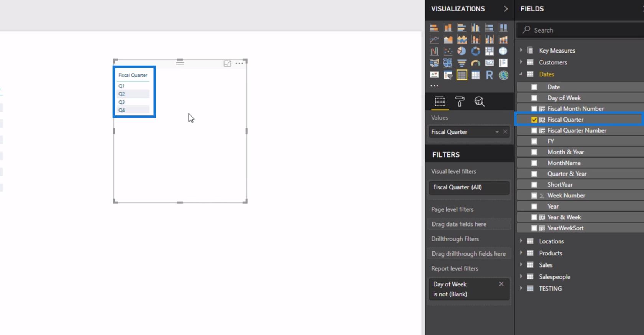Select the 100% stacked bar chart visual

[x=489, y=28]
